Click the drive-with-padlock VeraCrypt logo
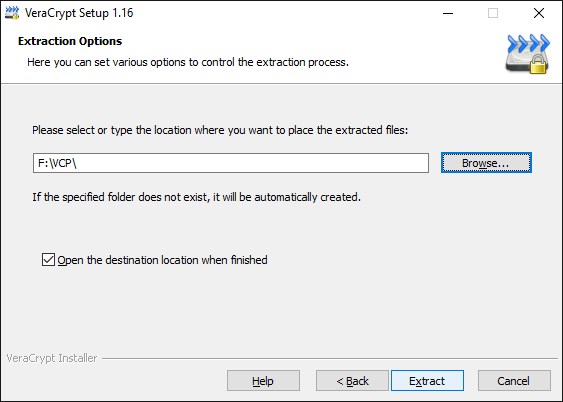This screenshot has height=402, width=563. click(x=528, y=55)
